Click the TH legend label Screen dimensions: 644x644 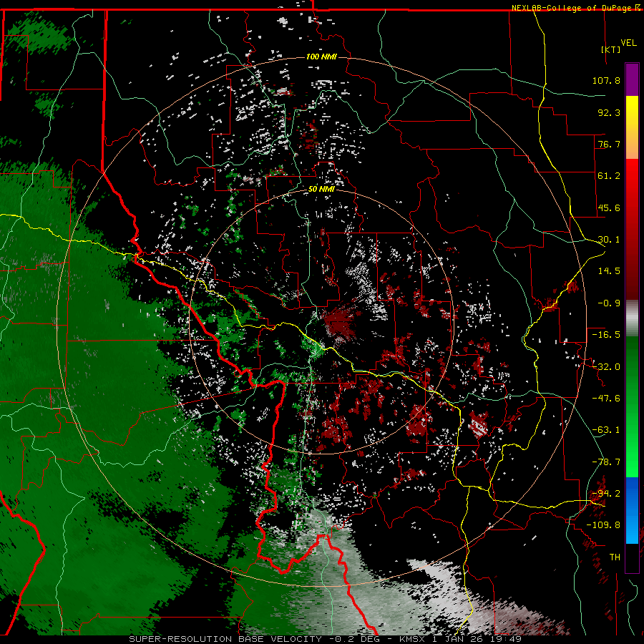[x=615, y=557]
